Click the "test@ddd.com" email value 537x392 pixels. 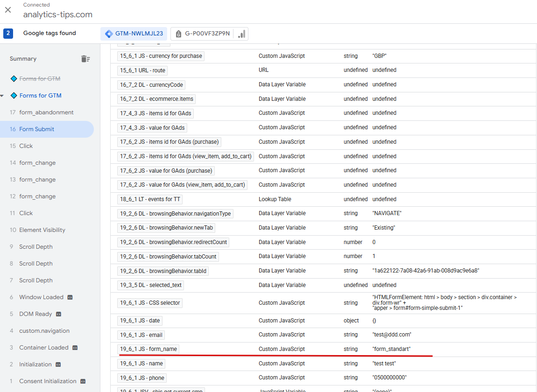(x=392, y=335)
